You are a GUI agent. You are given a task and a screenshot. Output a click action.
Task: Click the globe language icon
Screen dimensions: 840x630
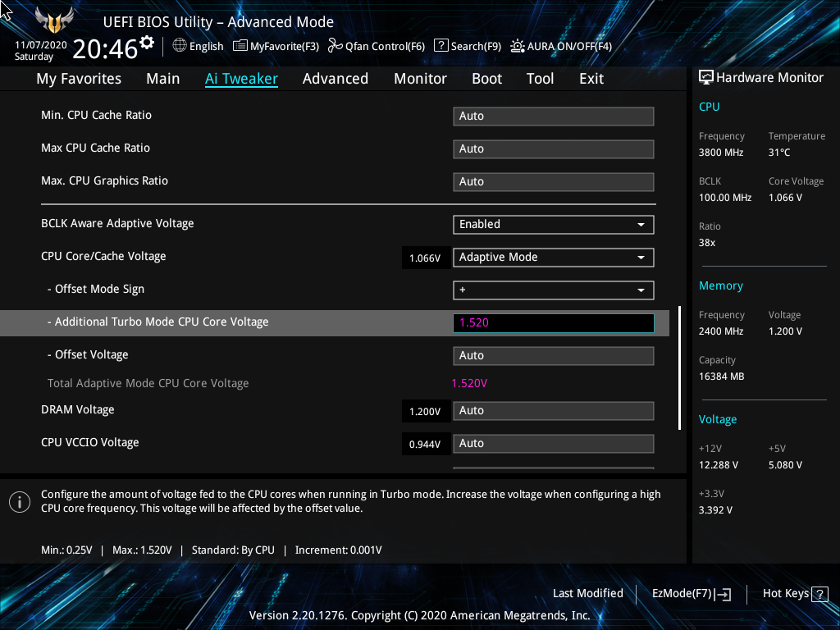(180, 46)
